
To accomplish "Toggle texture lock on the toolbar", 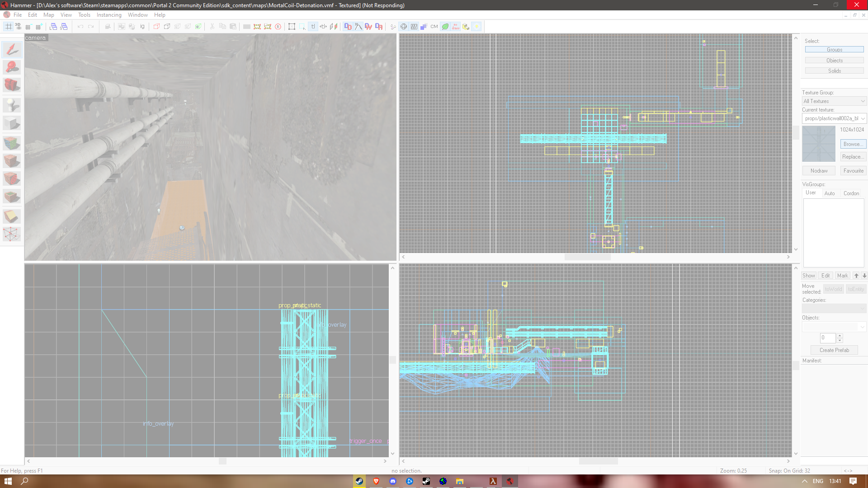I will point(313,27).
